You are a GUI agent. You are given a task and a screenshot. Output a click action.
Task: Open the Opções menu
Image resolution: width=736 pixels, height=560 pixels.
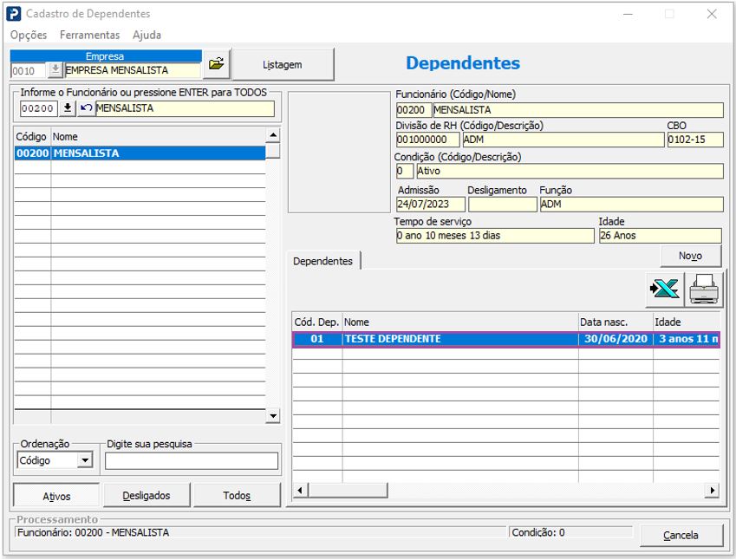coord(29,36)
